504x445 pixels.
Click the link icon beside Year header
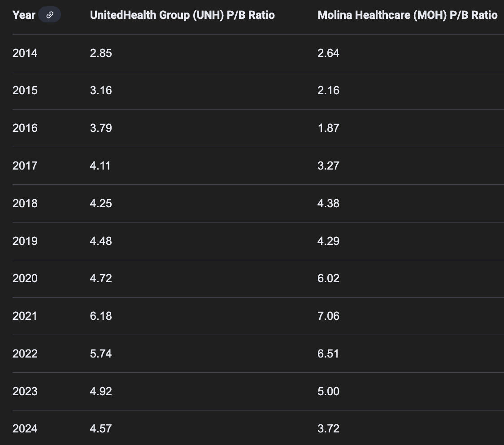pos(49,15)
